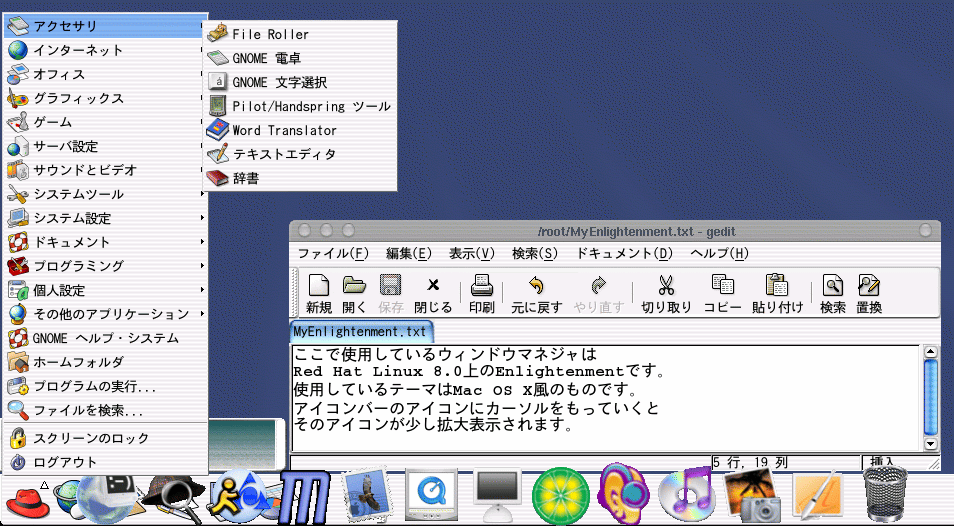Click the scrollbar up arrow in gedit
This screenshot has width=954, height=526.
[930, 351]
